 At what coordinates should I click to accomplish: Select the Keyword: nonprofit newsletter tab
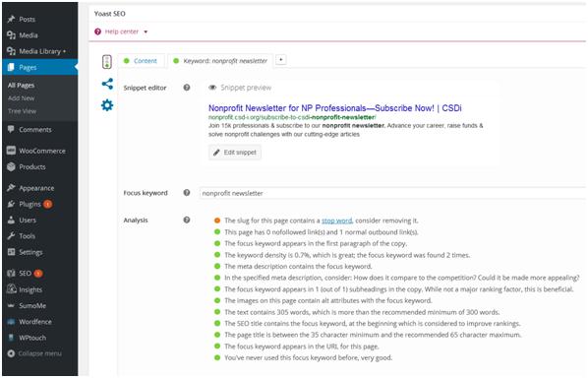221,61
